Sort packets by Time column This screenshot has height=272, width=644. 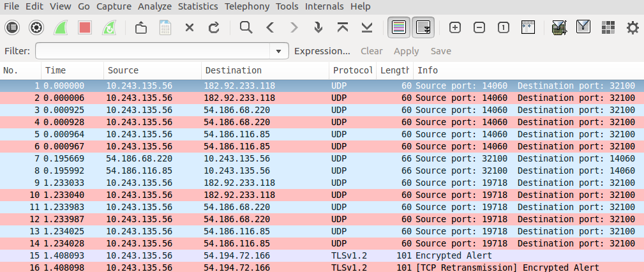pyautogui.click(x=72, y=70)
